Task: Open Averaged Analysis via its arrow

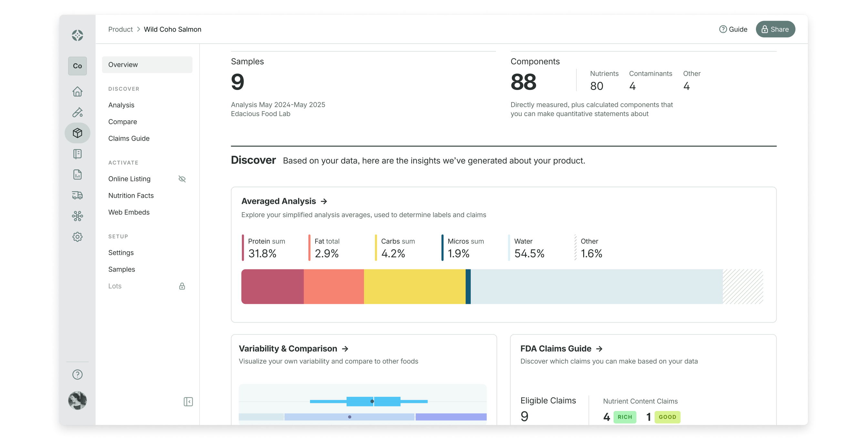Action: click(x=324, y=201)
